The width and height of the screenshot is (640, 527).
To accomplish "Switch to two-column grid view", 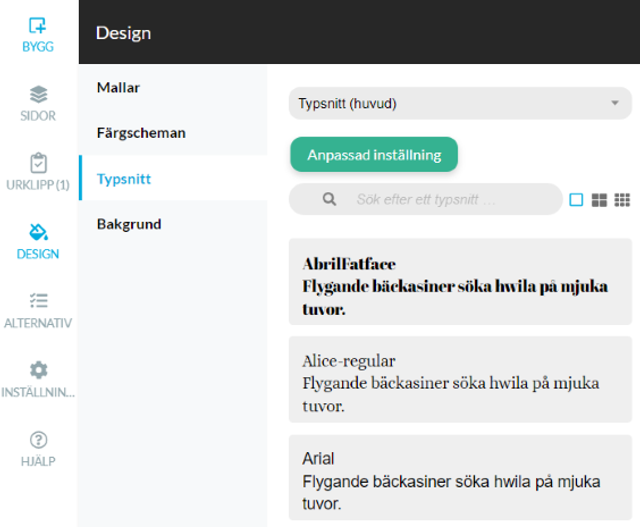I will point(599,200).
